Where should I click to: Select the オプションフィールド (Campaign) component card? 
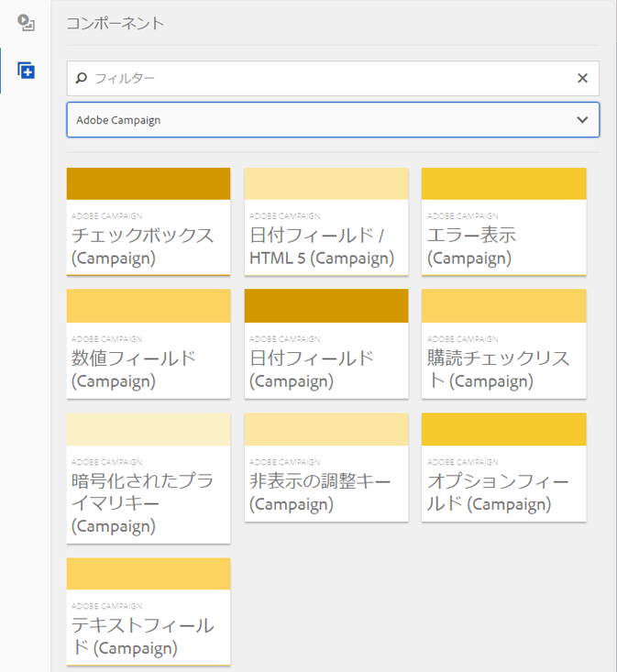pyautogui.click(x=504, y=468)
